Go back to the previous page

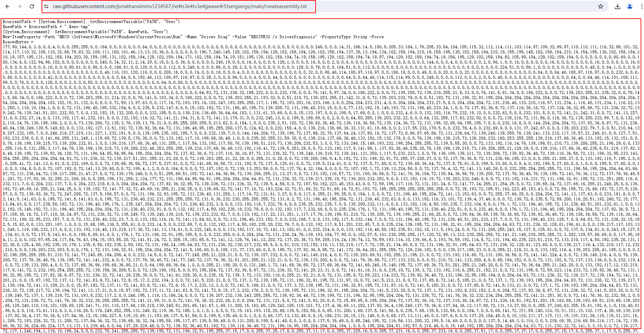coord(7,6)
